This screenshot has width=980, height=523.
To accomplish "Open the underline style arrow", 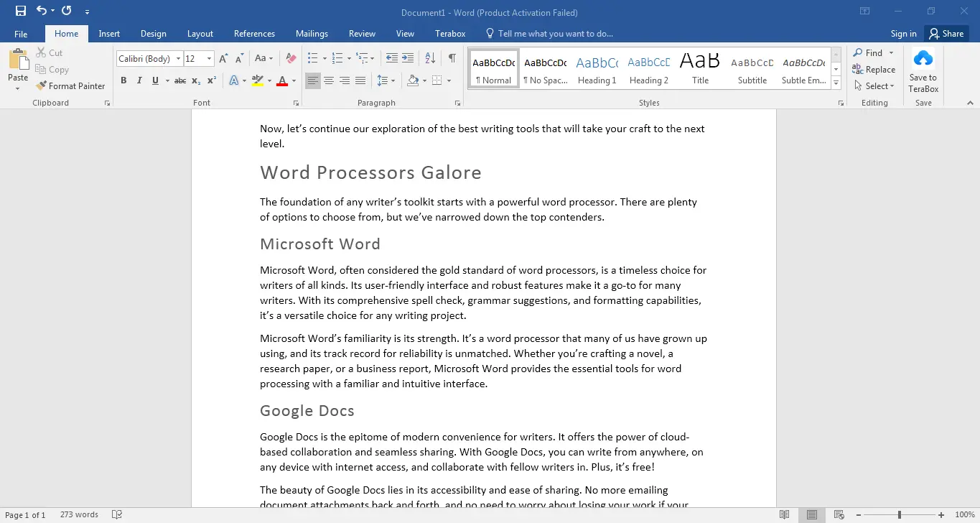I will point(166,80).
